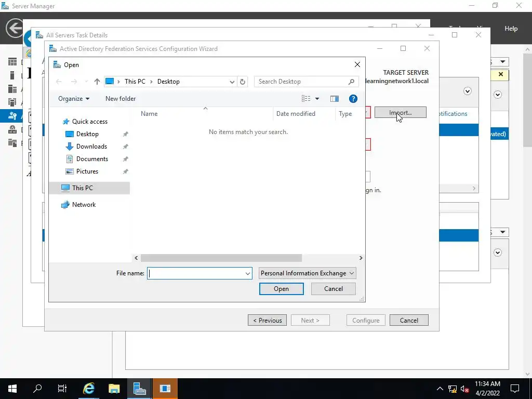Cancel the AD FS Configuration Wizard
532x399 pixels.
409,320
